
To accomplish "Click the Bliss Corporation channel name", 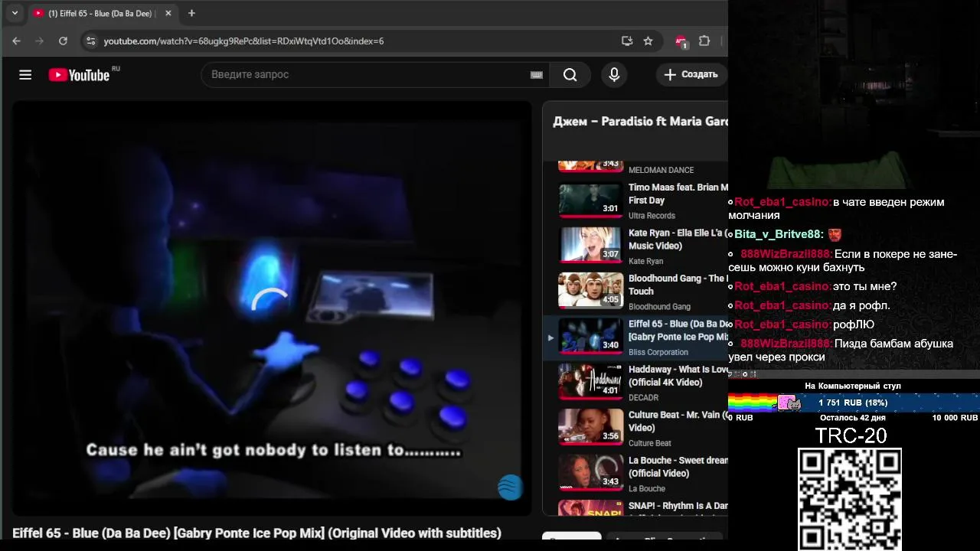I will point(658,352).
